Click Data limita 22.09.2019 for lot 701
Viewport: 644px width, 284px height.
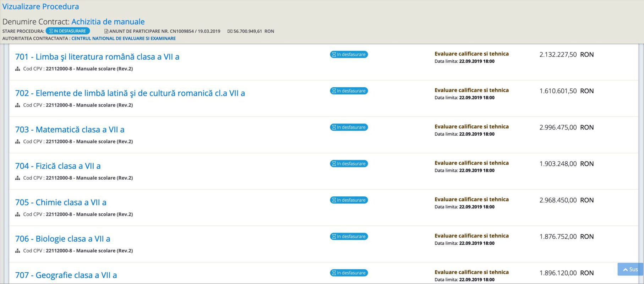(464, 61)
